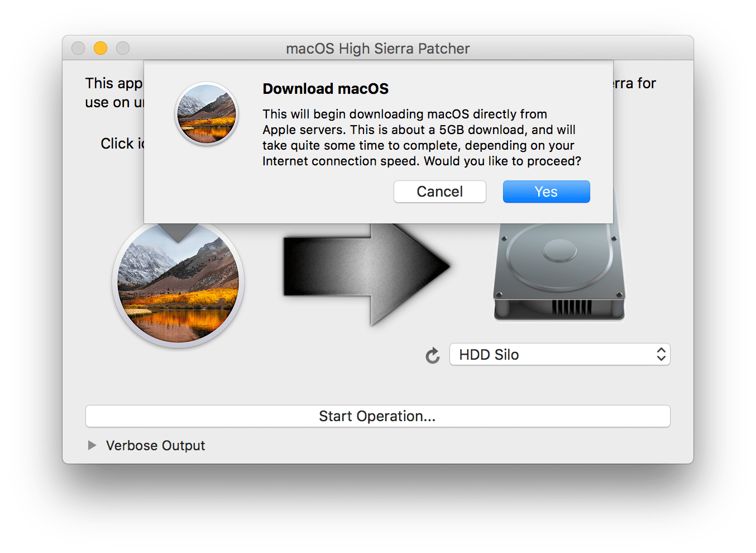Click the yellow minimize button
Image resolution: width=756 pixels, height=553 pixels.
(x=100, y=48)
